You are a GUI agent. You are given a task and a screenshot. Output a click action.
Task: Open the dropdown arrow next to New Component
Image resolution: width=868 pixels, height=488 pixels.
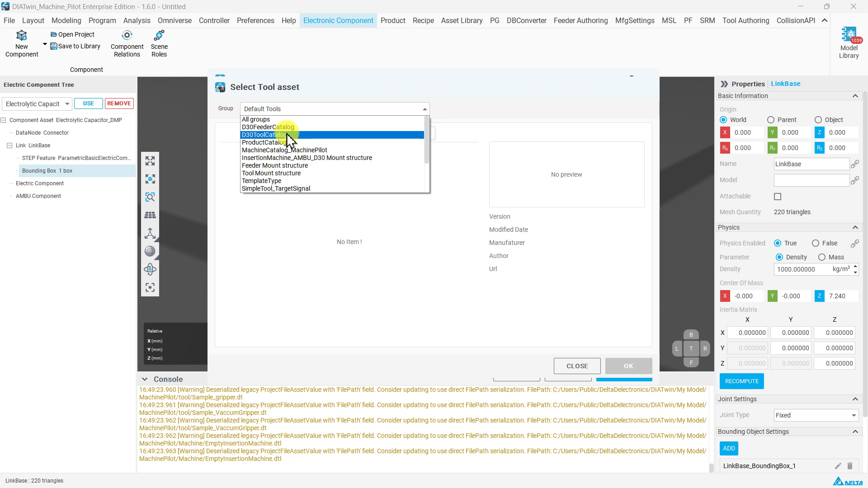point(45,44)
